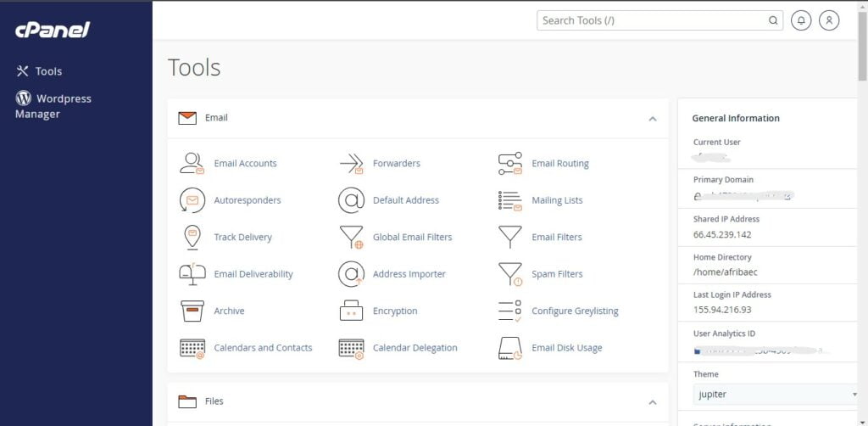
Task: Click Last Login IP 155.94.216.93
Action: [722, 310]
